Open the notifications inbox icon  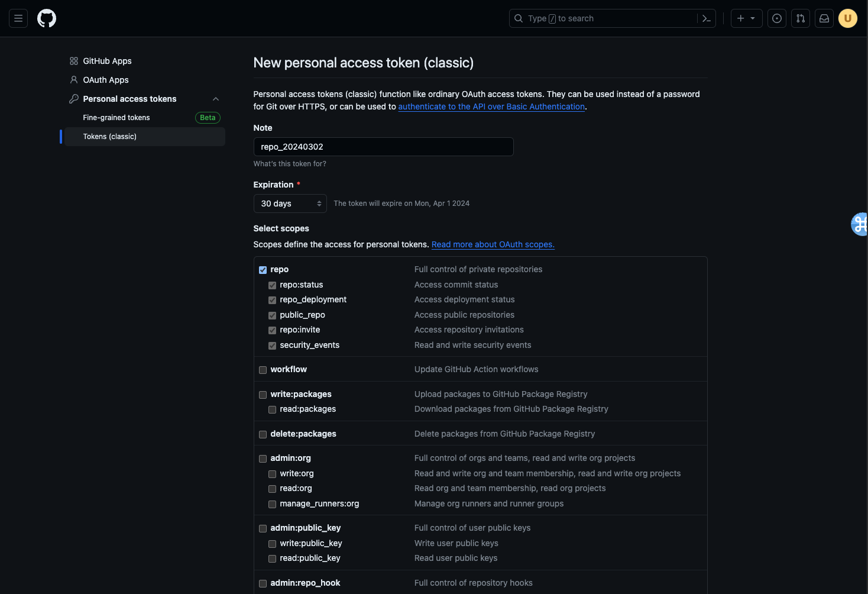tap(824, 18)
